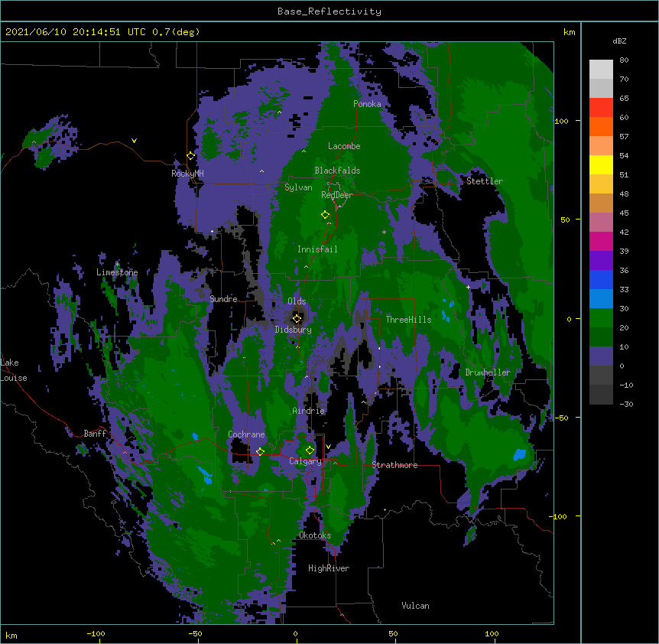Pick the magenta swatch in the dBZ legend
Viewport: 659px width, 644px height.
(x=601, y=241)
